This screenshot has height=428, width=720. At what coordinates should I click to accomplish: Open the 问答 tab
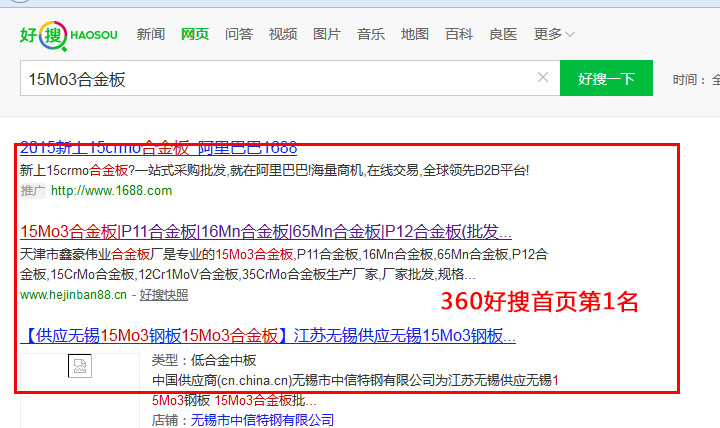[x=239, y=34]
